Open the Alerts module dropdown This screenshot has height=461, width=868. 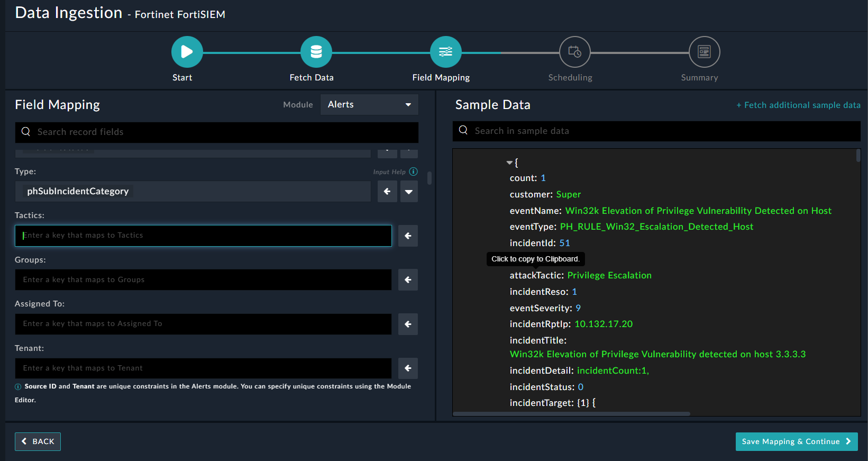click(369, 105)
